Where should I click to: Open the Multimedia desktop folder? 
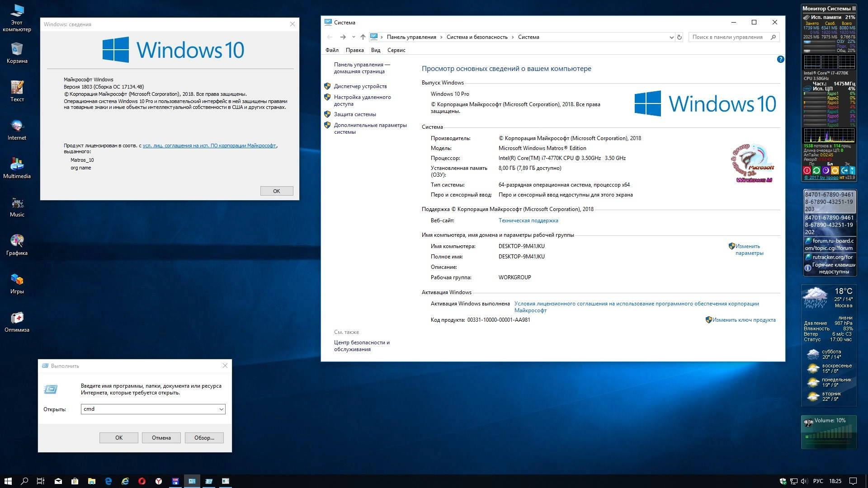(x=17, y=168)
